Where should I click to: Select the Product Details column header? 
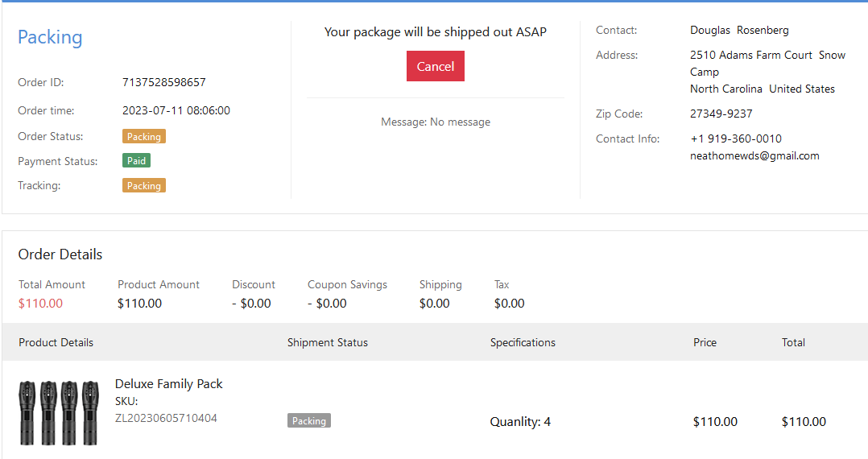click(x=56, y=342)
